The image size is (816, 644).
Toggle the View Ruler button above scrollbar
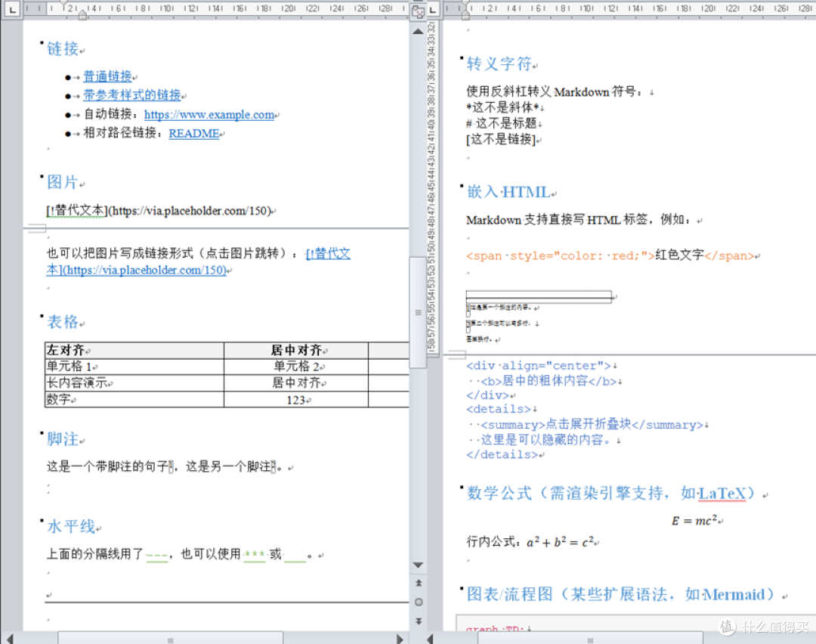(418, 11)
